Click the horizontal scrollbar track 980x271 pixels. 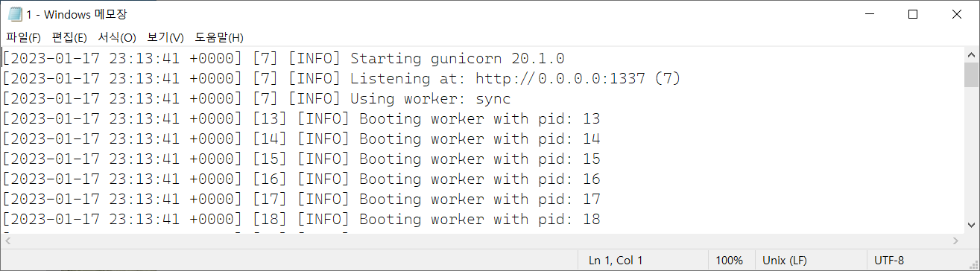coord(482,240)
